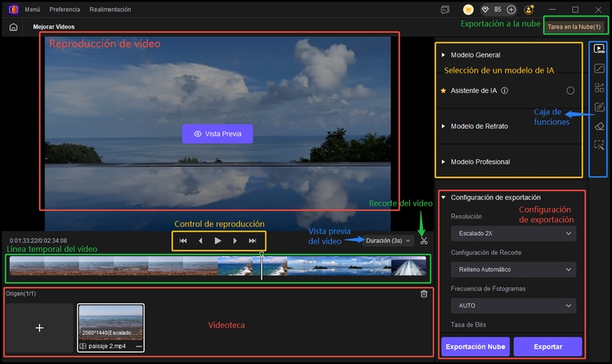Image resolution: width=612 pixels, height=364 pixels.
Task: Open the Resolución Escalado 2X dropdown
Action: click(x=513, y=233)
